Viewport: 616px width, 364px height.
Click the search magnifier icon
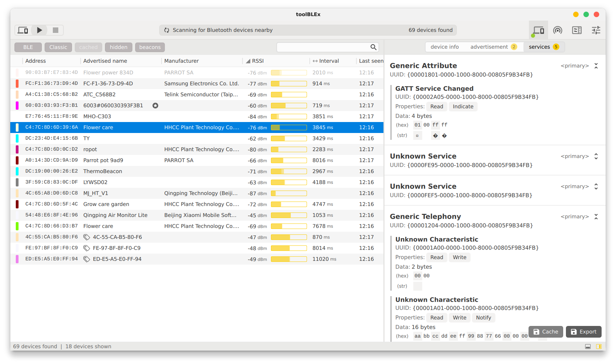pyautogui.click(x=374, y=47)
